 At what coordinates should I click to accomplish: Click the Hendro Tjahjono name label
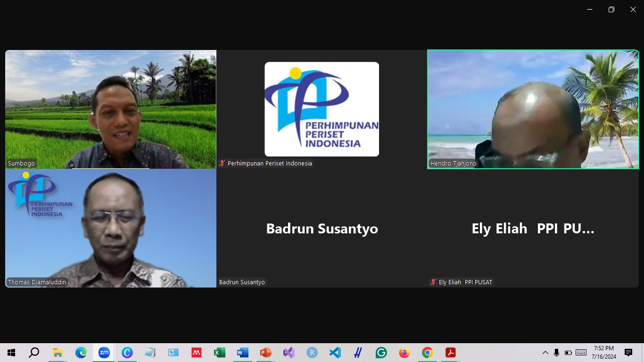454,164
